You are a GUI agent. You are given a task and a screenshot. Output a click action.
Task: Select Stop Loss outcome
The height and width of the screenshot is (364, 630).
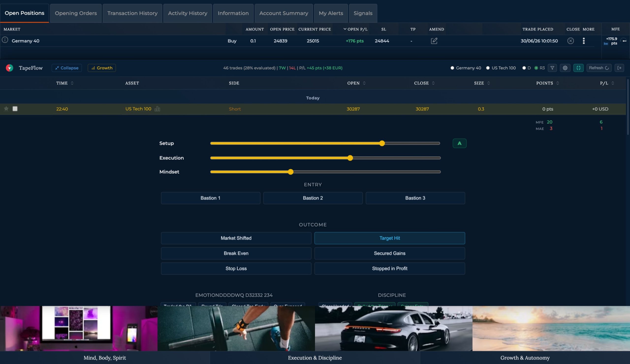tap(236, 268)
